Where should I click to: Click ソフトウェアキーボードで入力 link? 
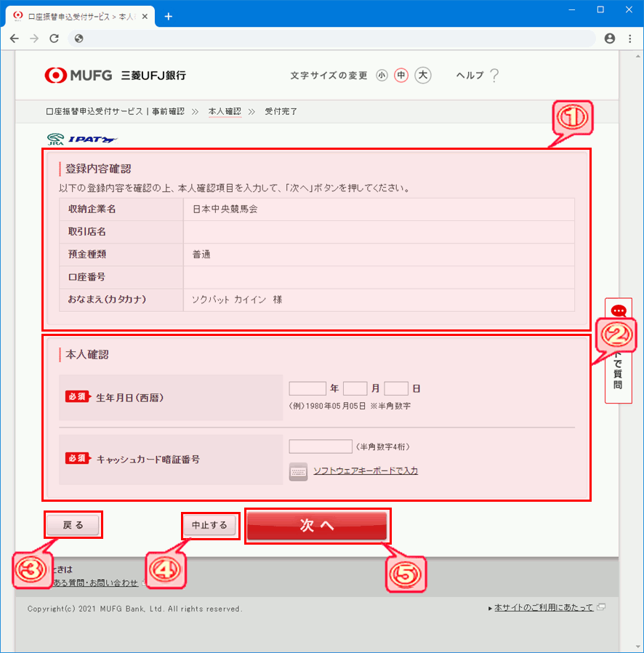(365, 471)
